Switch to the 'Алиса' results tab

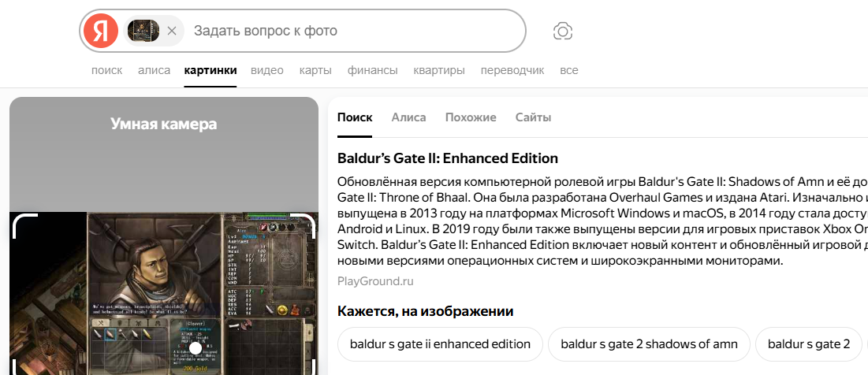tap(408, 117)
